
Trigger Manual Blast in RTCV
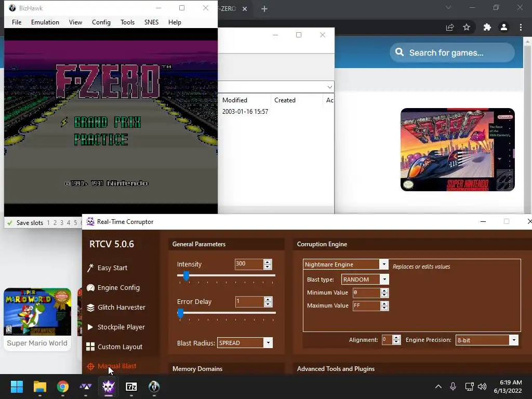tap(112, 366)
